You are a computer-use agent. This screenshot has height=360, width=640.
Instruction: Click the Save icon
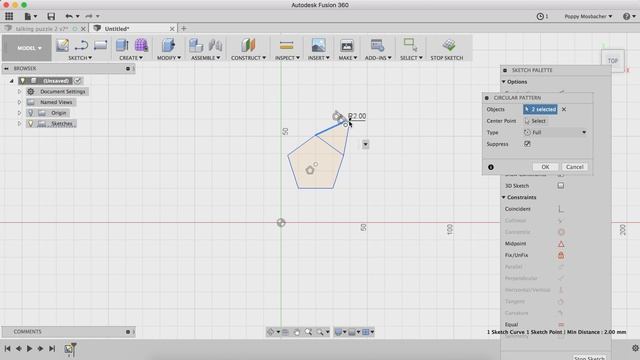point(51,16)
